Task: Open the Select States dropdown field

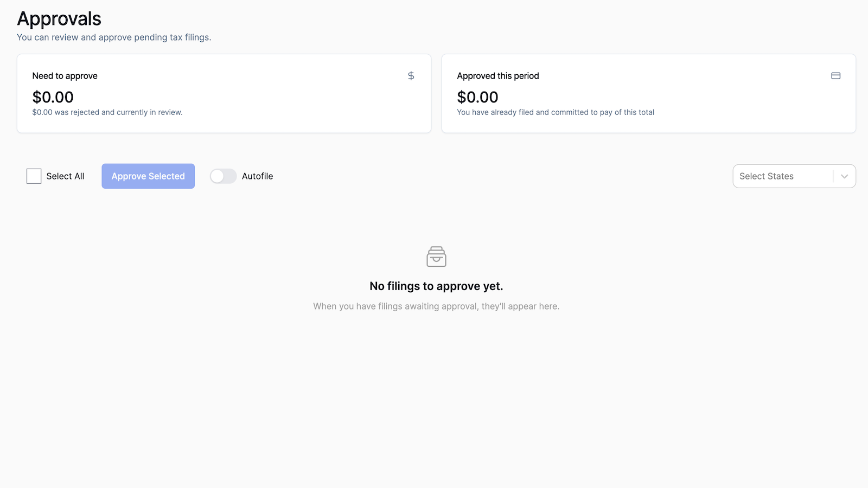Action: pos(781,176)
